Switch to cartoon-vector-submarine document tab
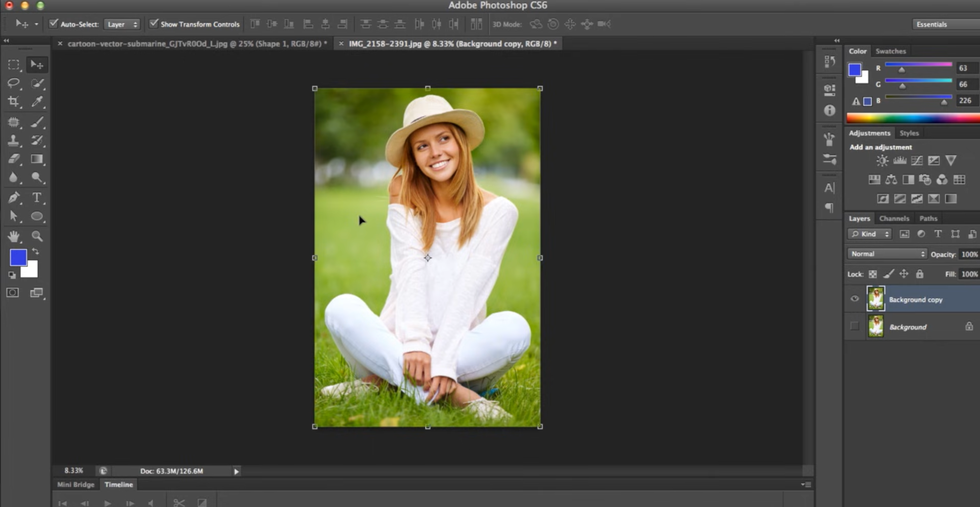The image size is (980, 507). 197,44
